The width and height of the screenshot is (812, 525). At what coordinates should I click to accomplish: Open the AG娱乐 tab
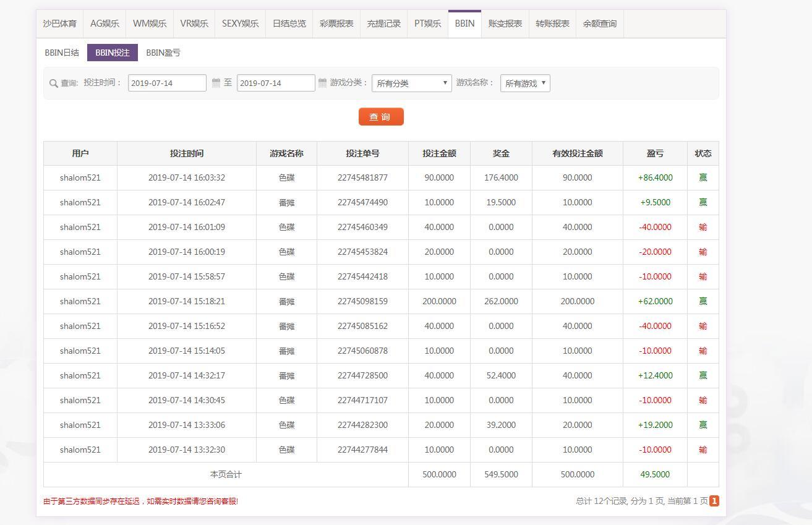(x=105, y=23)
